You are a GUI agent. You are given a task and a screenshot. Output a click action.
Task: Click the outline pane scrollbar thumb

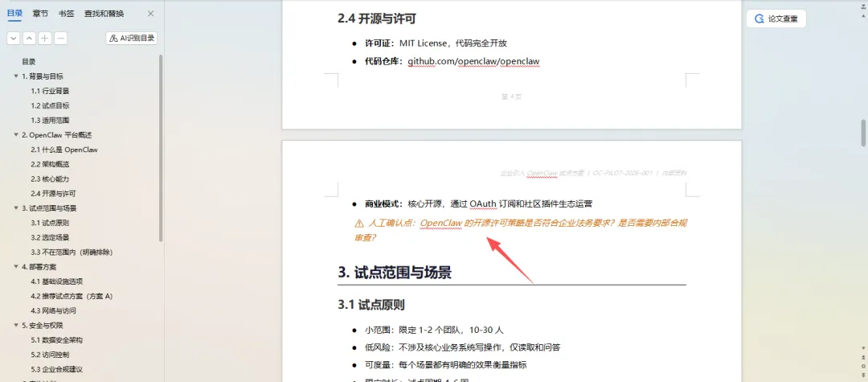(161, 148)
